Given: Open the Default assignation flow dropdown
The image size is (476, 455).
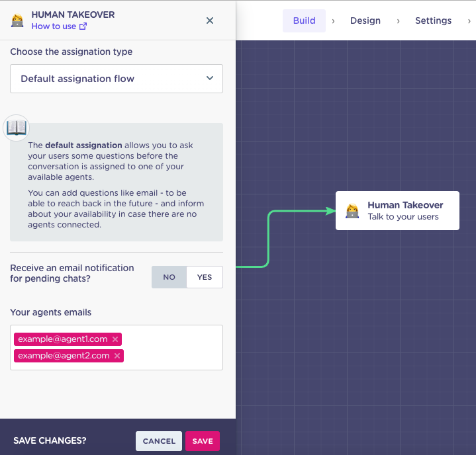Looking at the screenshot, I should point(117,79).
